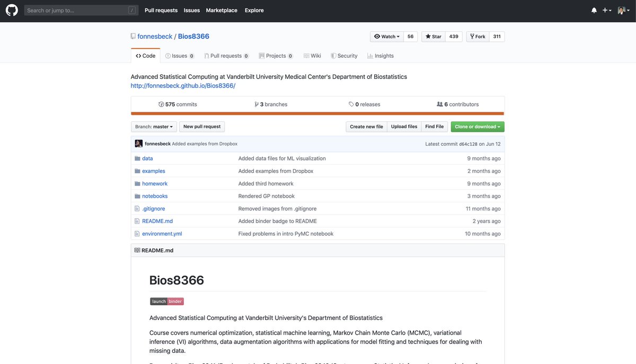Open Marketplace in top navigation

tap(222, 10)
